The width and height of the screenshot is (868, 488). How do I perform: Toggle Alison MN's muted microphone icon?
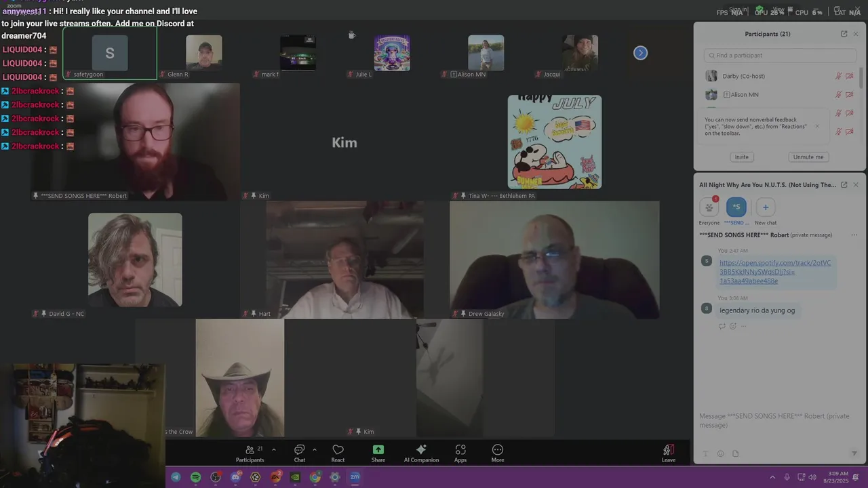pyautogui.click(x=838, y=95)
